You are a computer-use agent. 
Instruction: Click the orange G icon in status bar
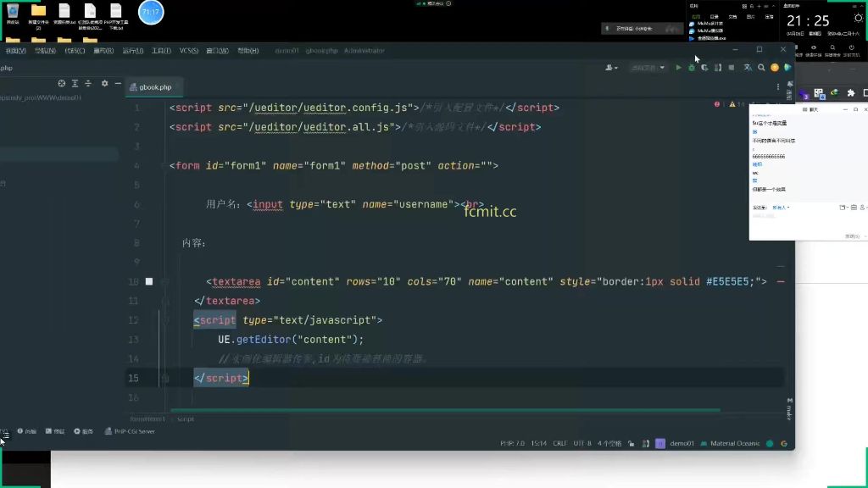coord(784,443)
